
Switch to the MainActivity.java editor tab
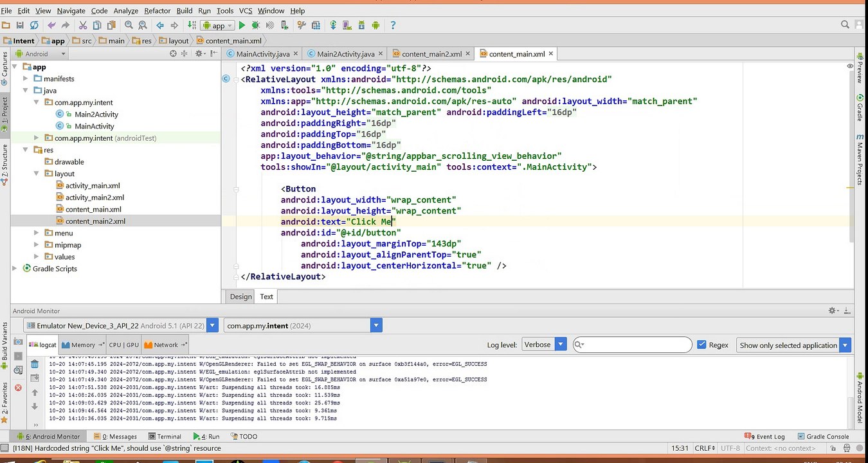[262, 54]
